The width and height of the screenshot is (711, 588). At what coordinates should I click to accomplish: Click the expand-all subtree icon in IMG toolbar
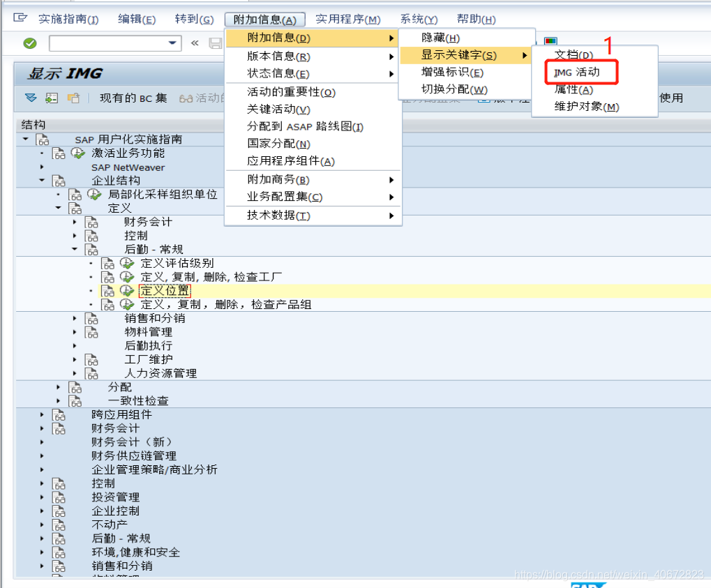31,98
